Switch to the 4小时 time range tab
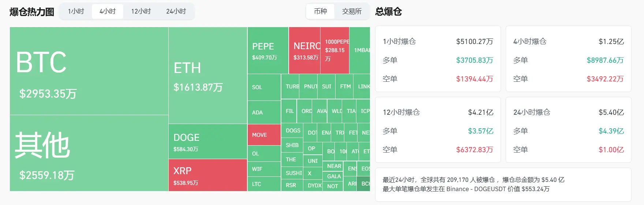 [108, 11]
